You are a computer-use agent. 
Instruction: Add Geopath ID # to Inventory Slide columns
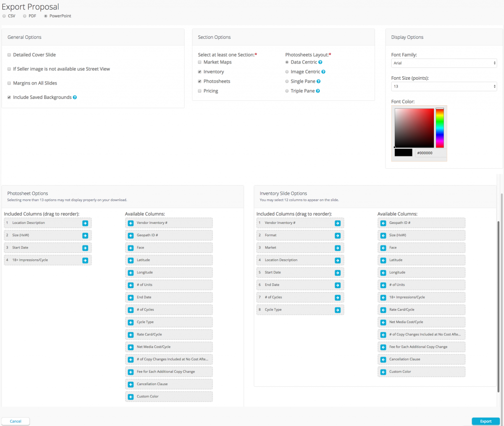pos(383,223)
